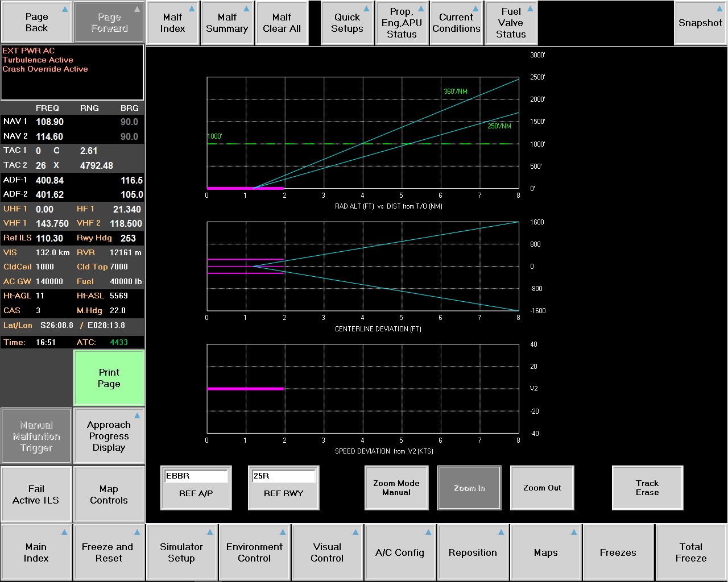Select Lat/Lon value S26:08.8
728x582 pixels.
[57, 325]
